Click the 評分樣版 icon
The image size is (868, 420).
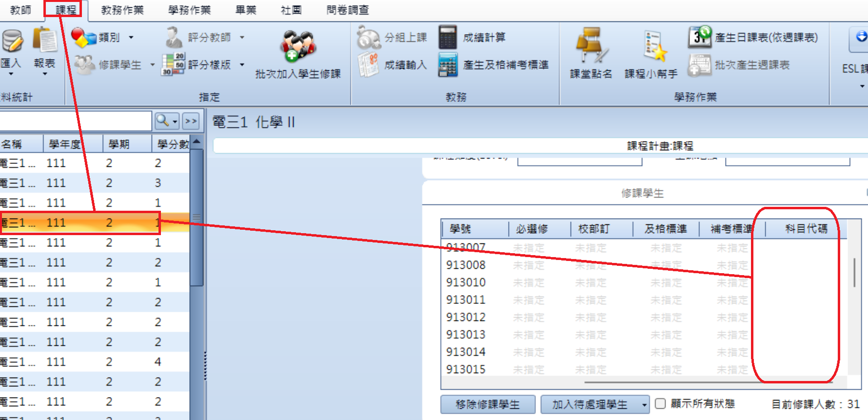[173, 64]
